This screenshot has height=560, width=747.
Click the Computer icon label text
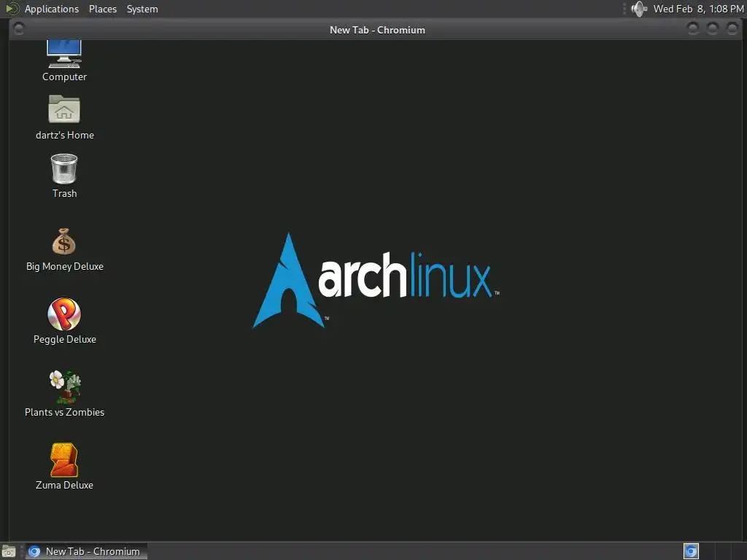click(x=64, y=77)
